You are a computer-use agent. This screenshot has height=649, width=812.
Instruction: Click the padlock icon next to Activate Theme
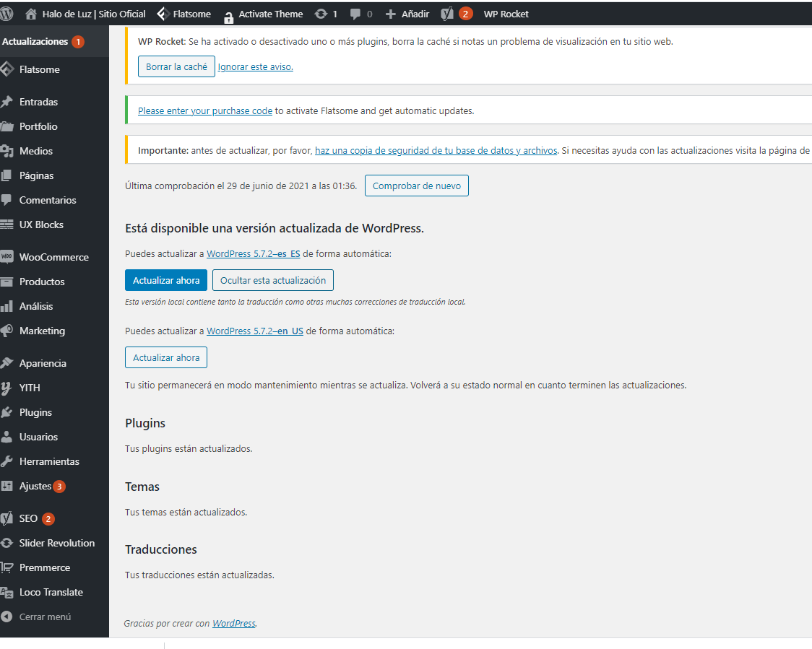click(228, 17)
